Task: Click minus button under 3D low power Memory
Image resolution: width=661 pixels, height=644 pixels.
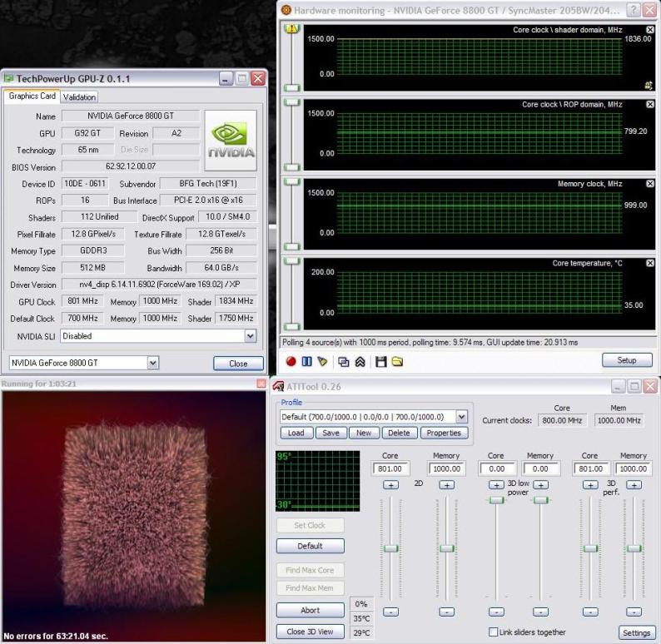Action: point(541,612)
